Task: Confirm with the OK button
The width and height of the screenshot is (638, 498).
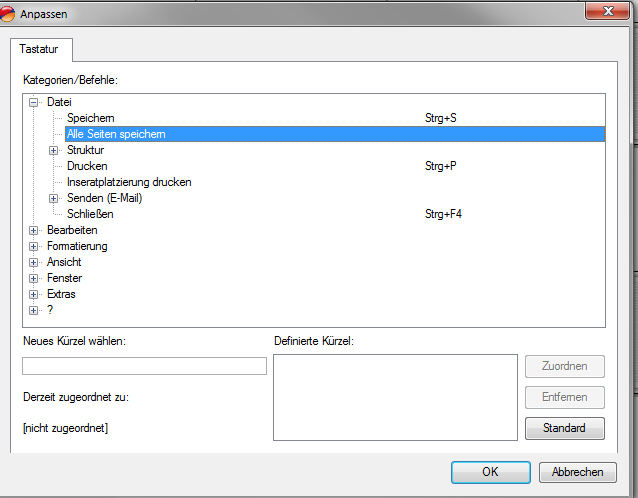Action: 490,472
